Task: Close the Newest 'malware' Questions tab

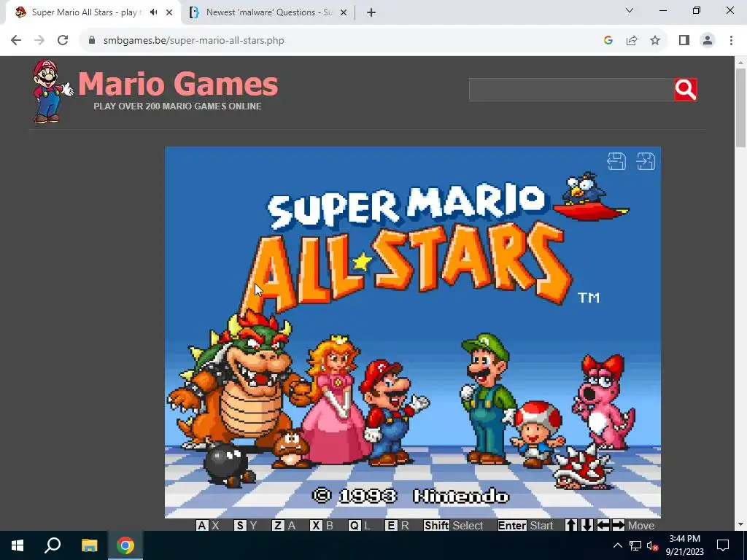Action: [x=343, y=12]
